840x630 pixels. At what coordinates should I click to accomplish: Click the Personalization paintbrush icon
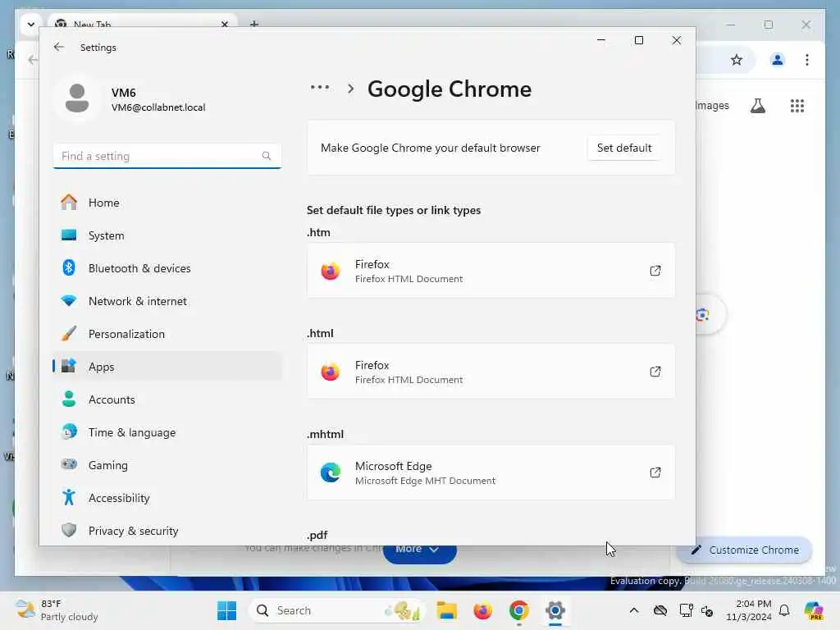pos(69,333)
